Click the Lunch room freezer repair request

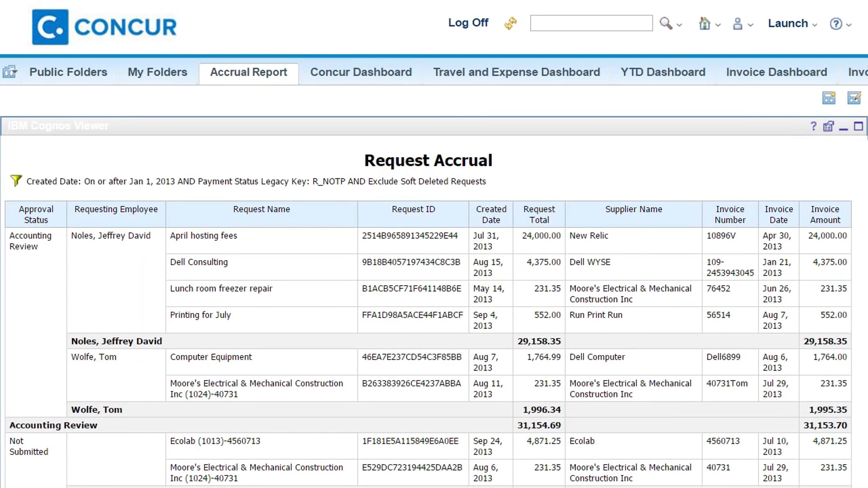pyautogui.click(x=221, y=288)
